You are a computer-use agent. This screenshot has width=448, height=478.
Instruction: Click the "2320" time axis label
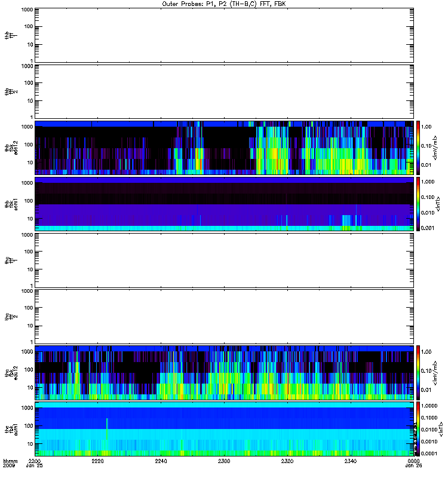point(287,461)
